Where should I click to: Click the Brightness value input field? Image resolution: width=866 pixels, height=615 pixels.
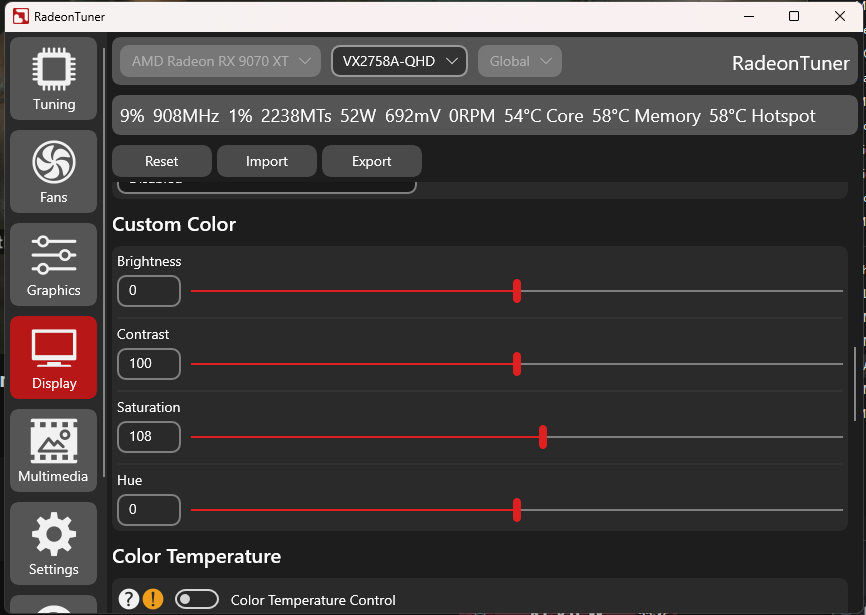149,291
